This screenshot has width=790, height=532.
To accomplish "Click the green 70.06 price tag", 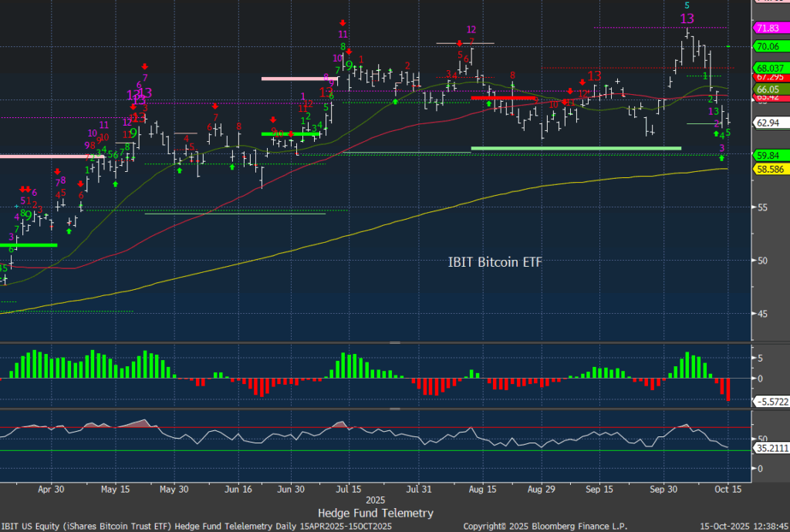I will tap(768, 46).
